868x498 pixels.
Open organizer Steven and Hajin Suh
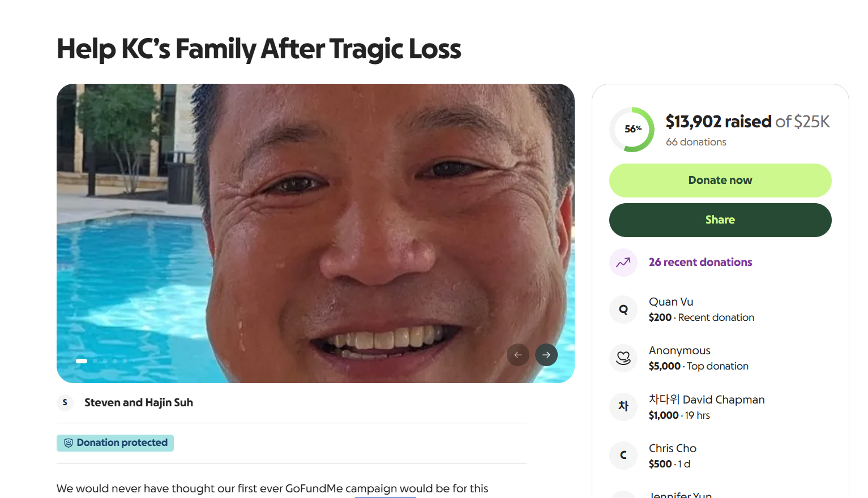139,402
